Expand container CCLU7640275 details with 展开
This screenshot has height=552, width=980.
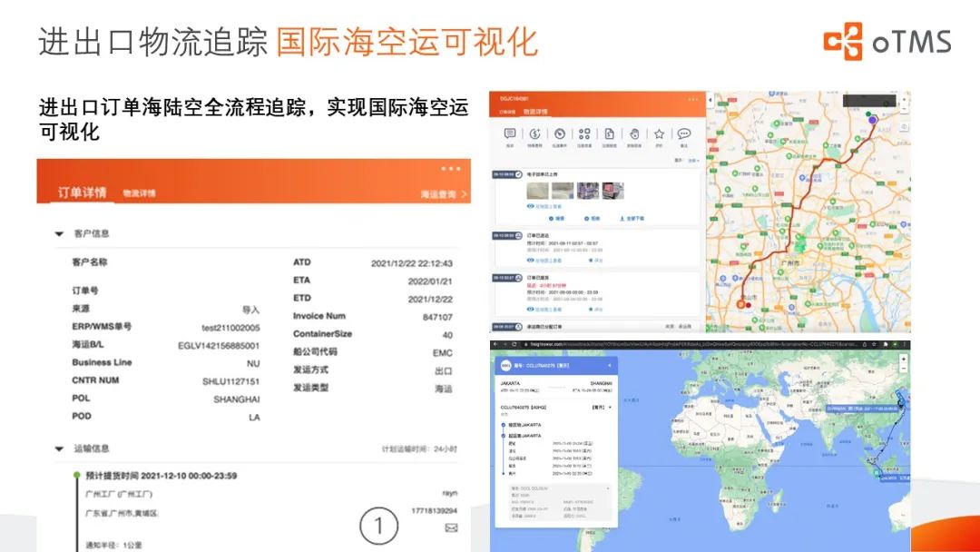[x=598, y=407]
